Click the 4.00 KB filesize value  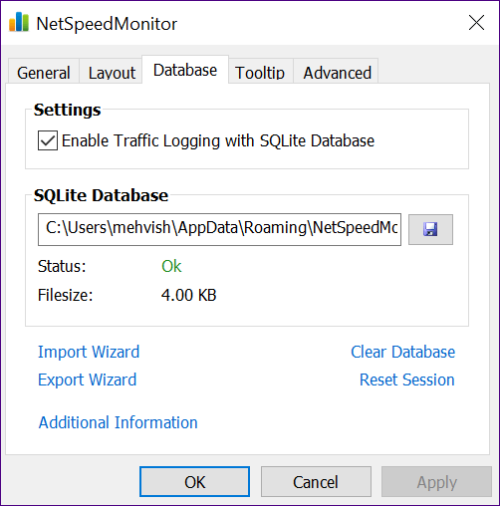pos(189,295)
